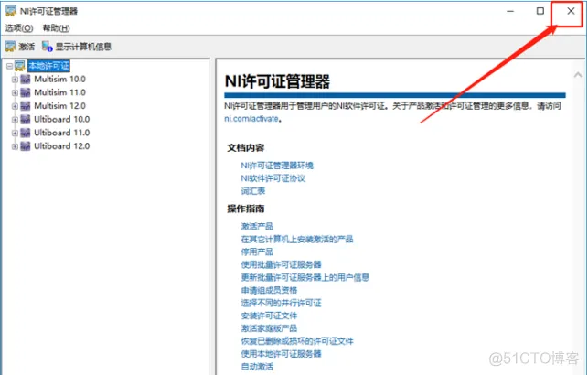Image resolution: width=588 pixels, height=375 pixels.
Task: Open the NI软件许可证协议 link
Action: (273, 178)
